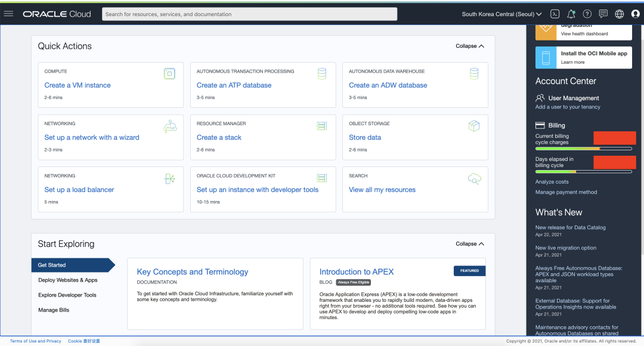Click the help question mark icon

coord(587,14)
